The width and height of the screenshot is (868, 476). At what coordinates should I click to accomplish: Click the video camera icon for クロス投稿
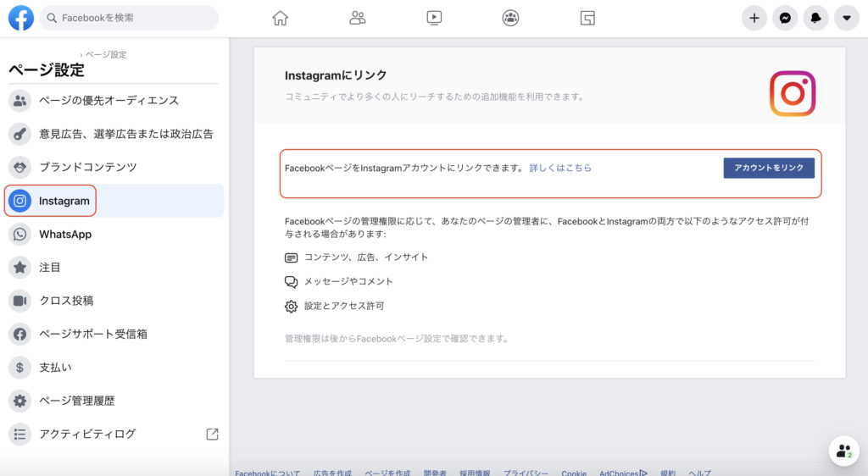pyautogui.click(x=20, y=301)
